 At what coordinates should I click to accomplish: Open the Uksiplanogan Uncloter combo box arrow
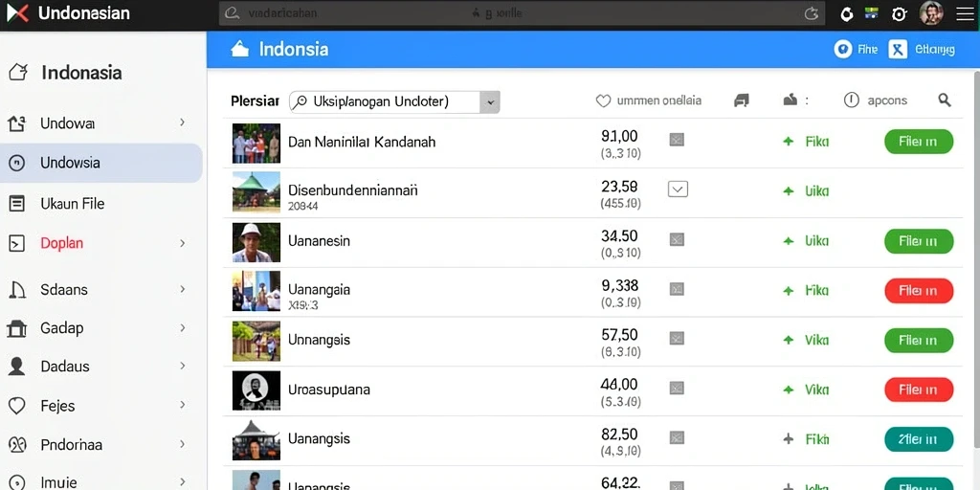tap(489, 101)
